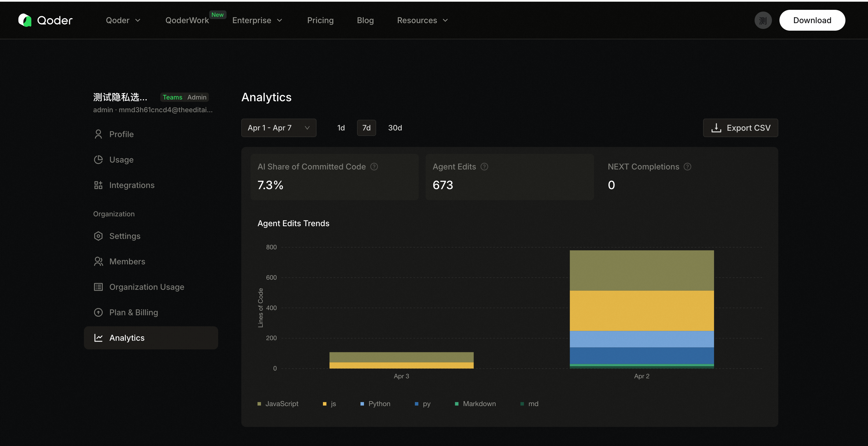Open the user avatar icon

(763, 20)
